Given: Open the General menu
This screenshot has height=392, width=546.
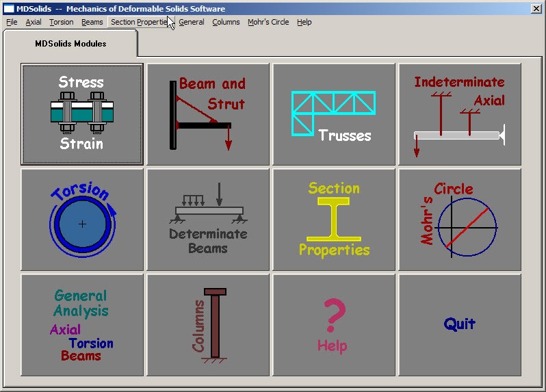Looking at the screenshot, I should tap(191, 22).
